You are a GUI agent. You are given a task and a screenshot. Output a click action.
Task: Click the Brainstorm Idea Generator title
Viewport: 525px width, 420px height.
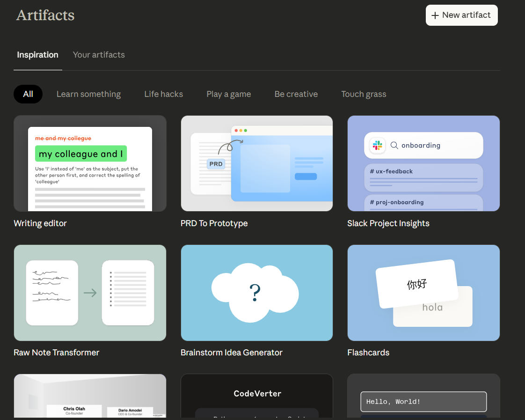pyautogui.click(x=232, y=353)
